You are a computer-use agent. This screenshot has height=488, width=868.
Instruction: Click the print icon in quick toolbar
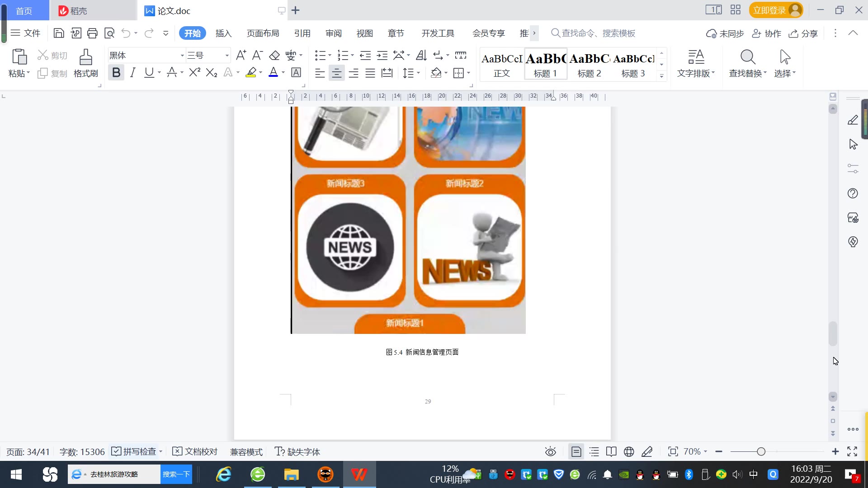pos(92,33)
